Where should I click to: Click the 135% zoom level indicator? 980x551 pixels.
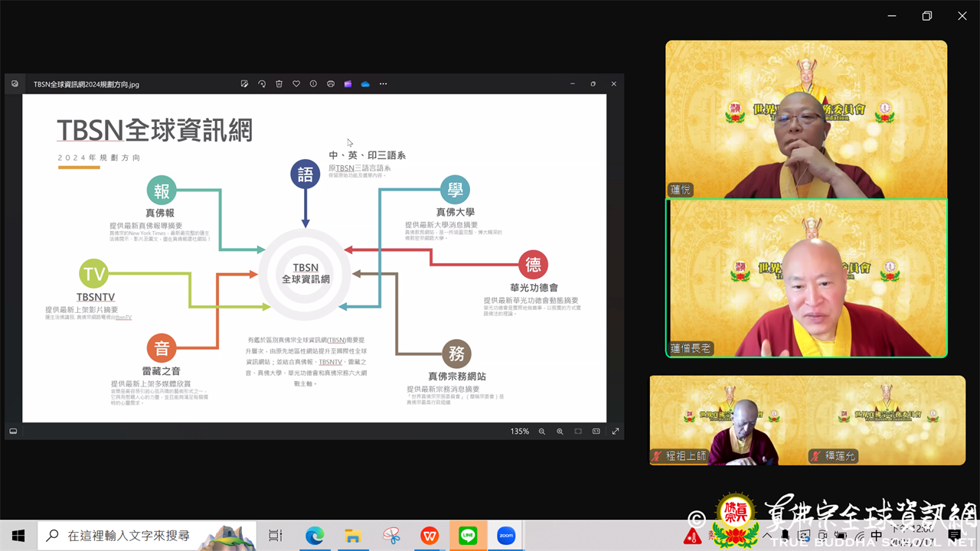coord(520,432)
